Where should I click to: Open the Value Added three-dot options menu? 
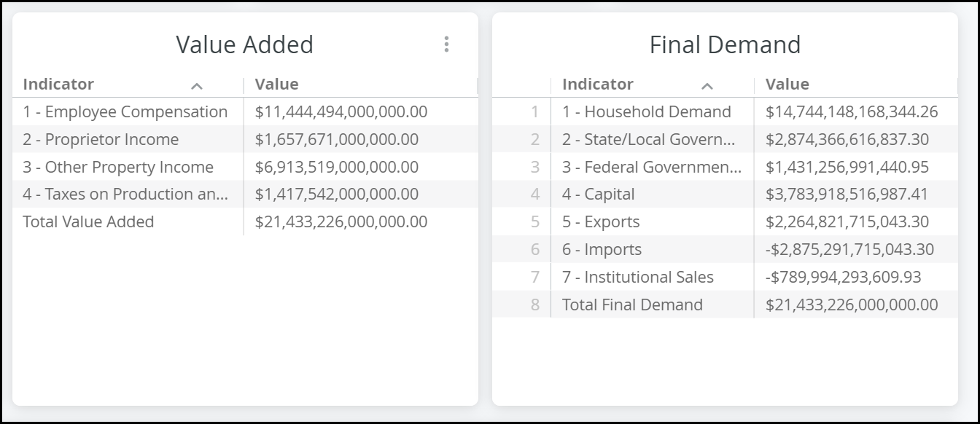coord(446,44)
